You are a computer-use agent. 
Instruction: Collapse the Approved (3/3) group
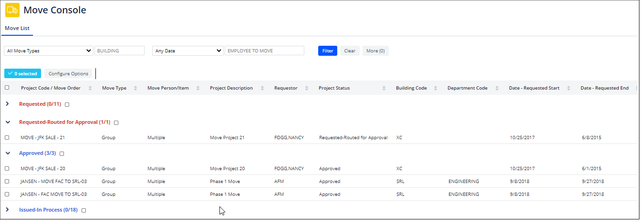7,153
